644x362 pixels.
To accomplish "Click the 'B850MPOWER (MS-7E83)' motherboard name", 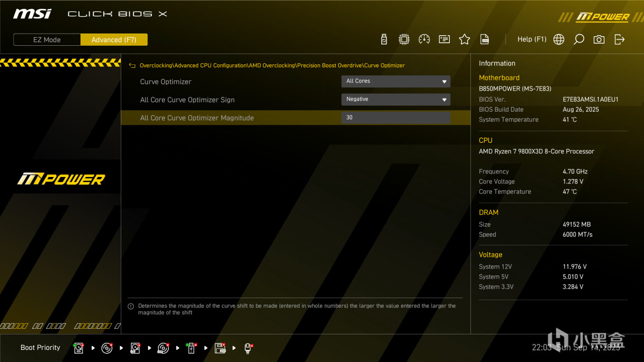I will tap(515, 88).
